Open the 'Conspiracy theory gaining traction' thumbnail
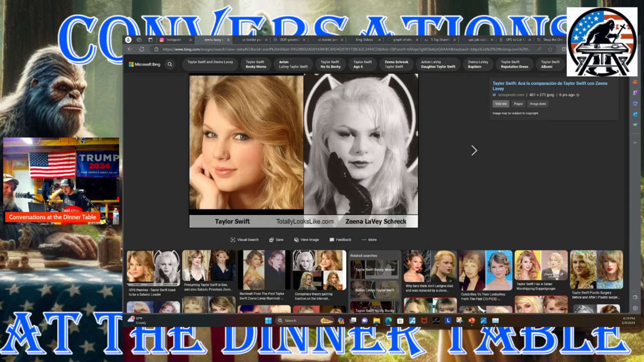Image resolution: width=644 pixels, height=362 pixels. click(319, 270)
